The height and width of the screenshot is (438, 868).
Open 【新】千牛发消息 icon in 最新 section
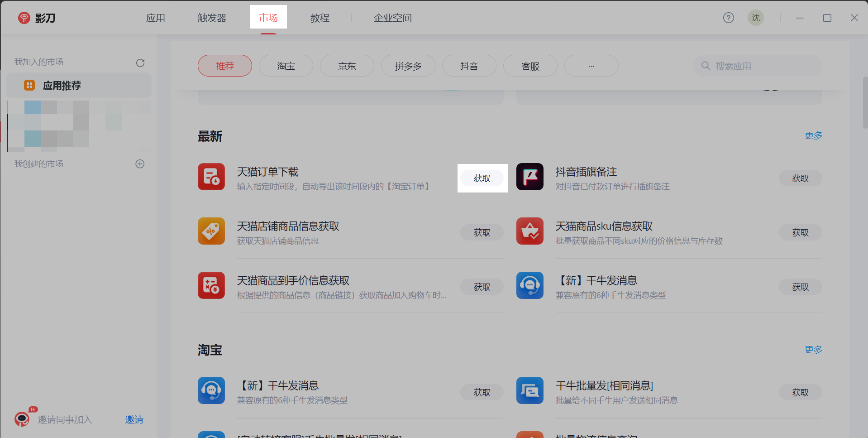pos(530,285)
